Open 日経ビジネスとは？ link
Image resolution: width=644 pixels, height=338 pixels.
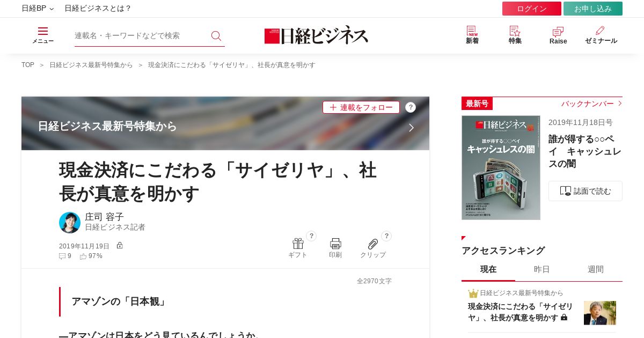(x=98, y=9)
